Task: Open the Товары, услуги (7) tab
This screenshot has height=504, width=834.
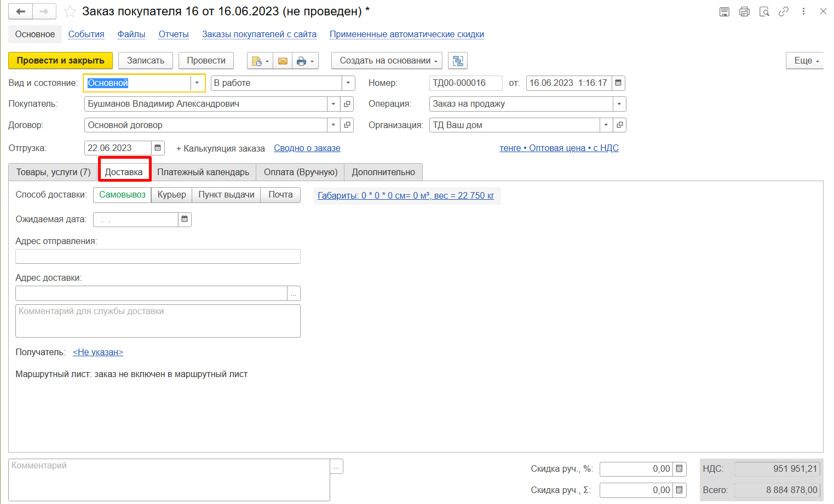Action: click(x=53, y=172)
